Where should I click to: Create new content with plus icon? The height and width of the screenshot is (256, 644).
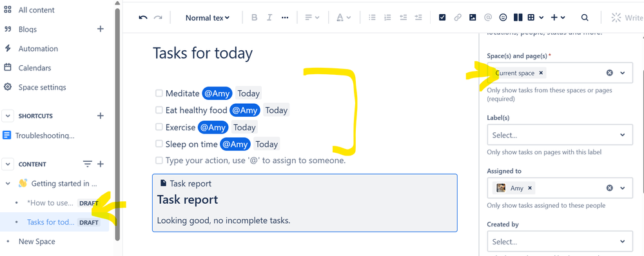point(100,164)
